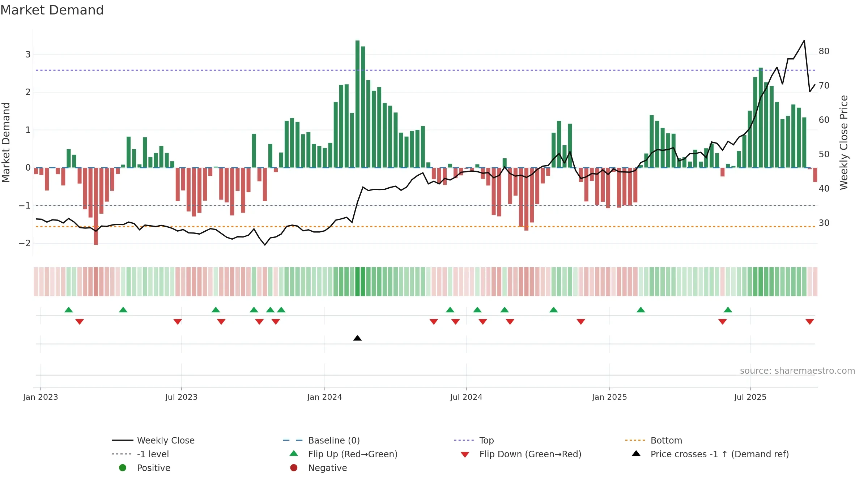Toggle the Weekly Close legend line symbol
868x488 pixels.
click(122, 440)
